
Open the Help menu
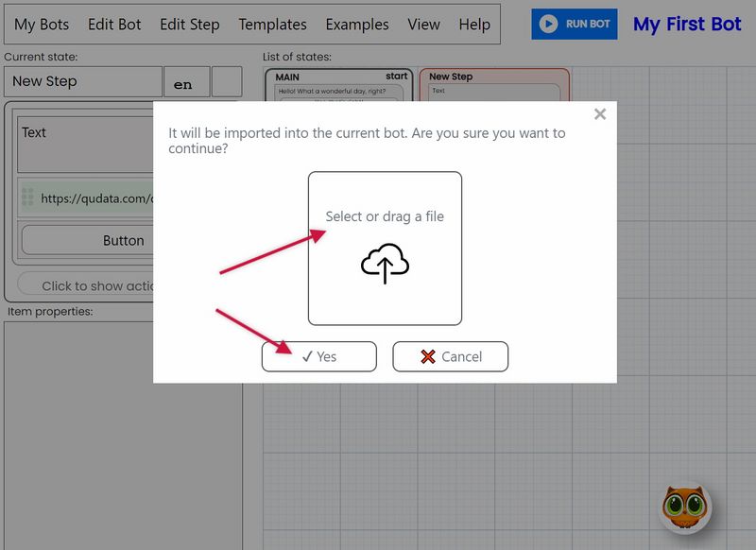coord(474,25)
